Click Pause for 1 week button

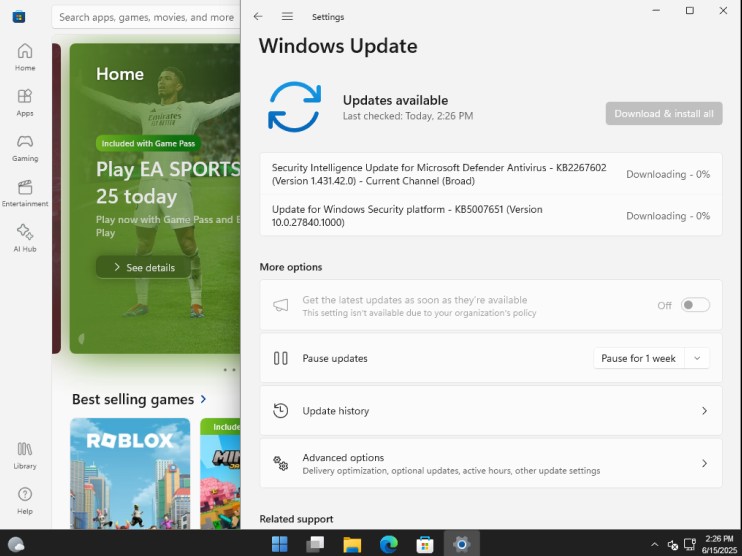(x=638, y=358)
